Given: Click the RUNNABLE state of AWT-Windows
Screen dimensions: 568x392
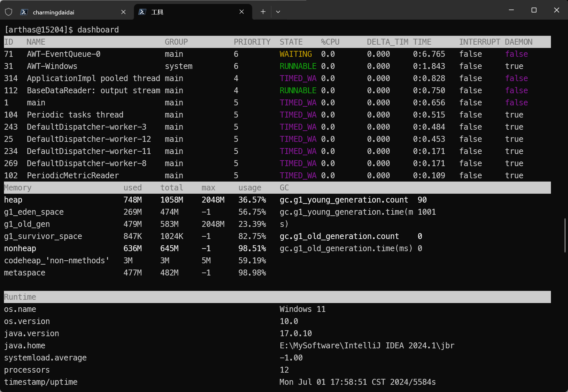Looking at the screenshot, I should [298, 66].
